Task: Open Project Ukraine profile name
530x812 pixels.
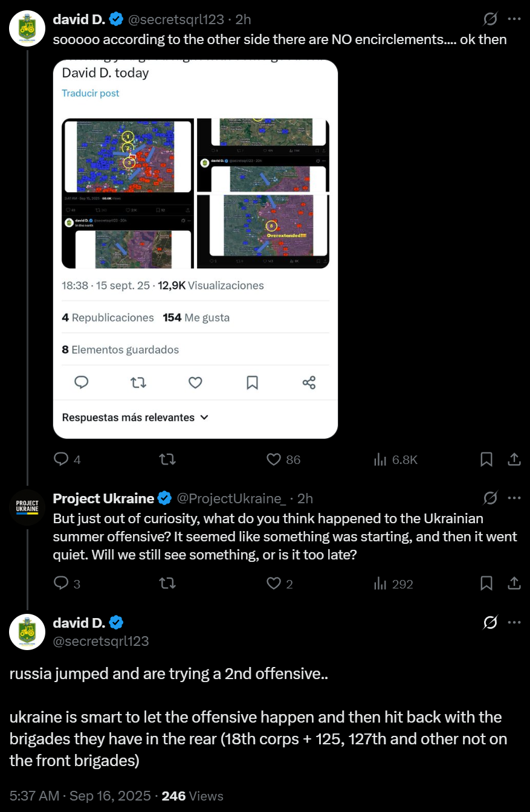Action: (x=103, y=498)
